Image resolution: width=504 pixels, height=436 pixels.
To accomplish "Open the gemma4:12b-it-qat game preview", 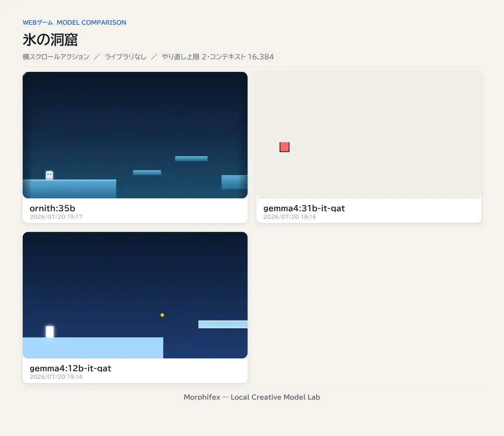I will point(135,295).
